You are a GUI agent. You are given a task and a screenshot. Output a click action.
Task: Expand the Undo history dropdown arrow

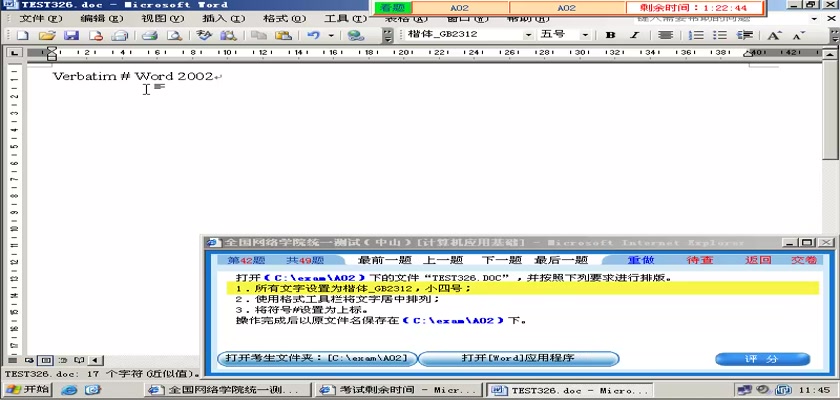click(331, 35)
